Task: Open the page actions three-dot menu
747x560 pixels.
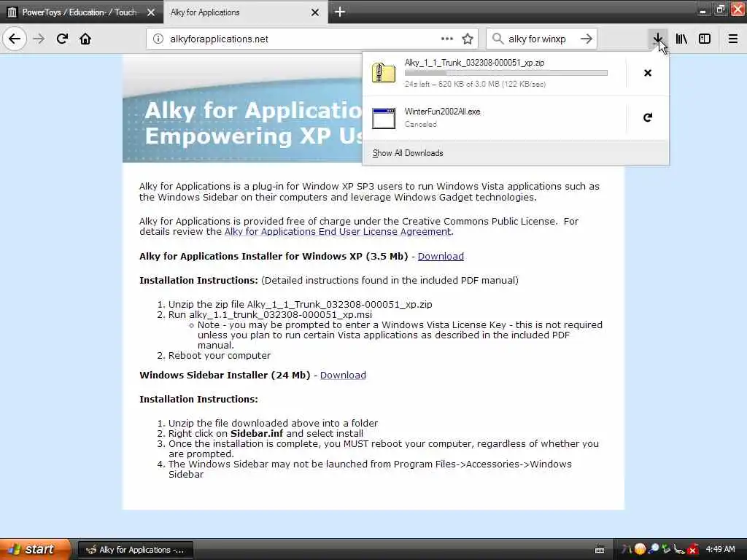Action: click(447, 39)
